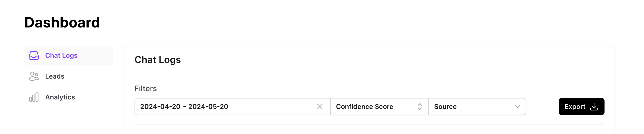Click the Source label in the filter
Viewport: 644px width, 134px height.
445,107
